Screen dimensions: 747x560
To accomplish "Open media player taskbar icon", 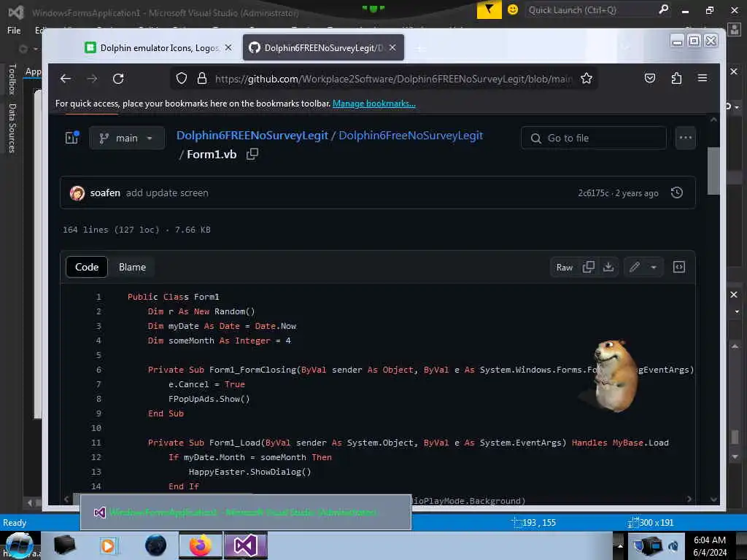I will pyautogui.click(x=108, y=545).
